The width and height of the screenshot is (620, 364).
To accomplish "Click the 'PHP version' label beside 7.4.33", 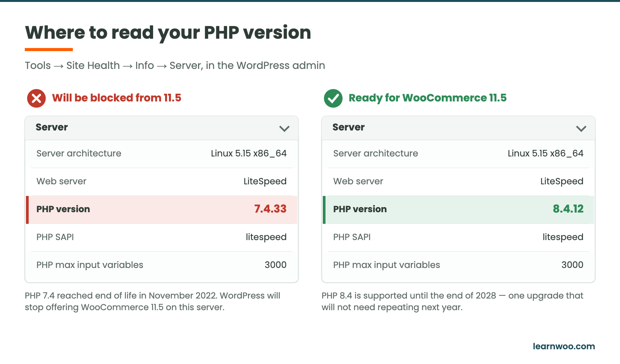I will 63,209.
